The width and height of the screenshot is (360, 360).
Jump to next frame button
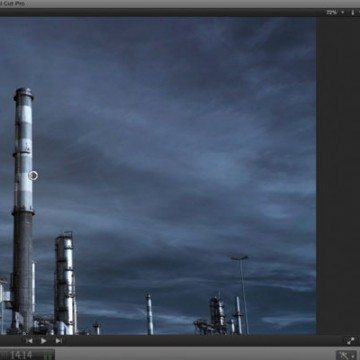pyautogui.click(x=58, y=341)
